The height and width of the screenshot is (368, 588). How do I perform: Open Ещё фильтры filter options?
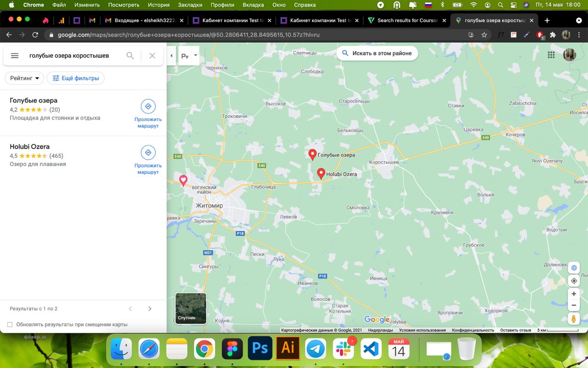(x=76, y=78)
